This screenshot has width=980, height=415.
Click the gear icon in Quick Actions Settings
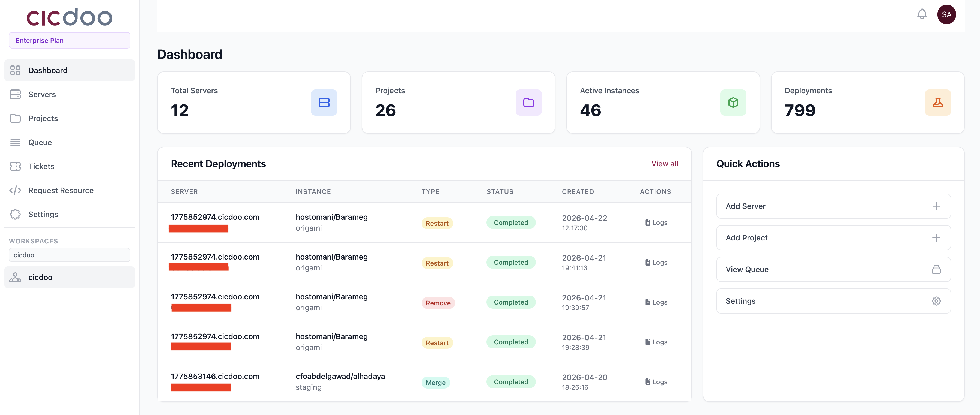[936, 301]
